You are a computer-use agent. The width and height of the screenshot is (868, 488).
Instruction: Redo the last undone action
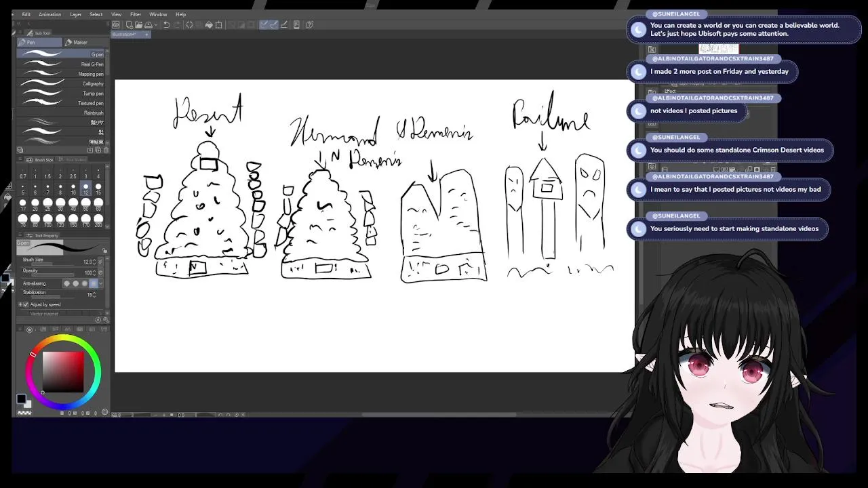tap(176, 25)
